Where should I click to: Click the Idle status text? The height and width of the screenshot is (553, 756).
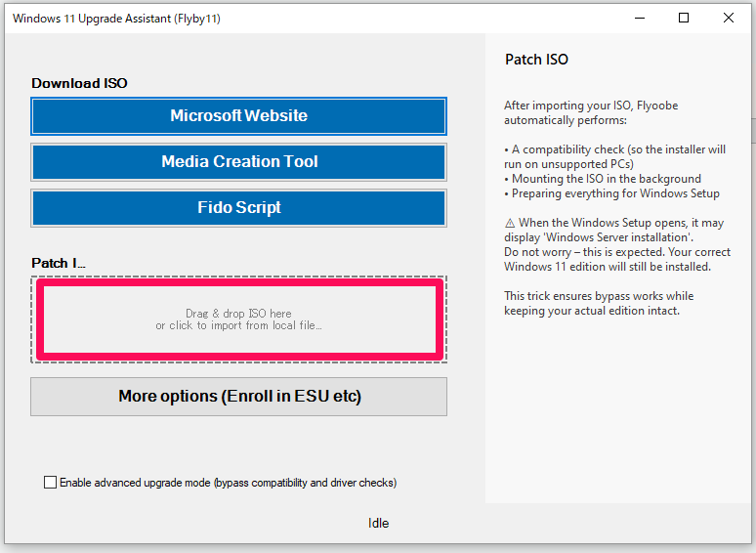(378, 523)
